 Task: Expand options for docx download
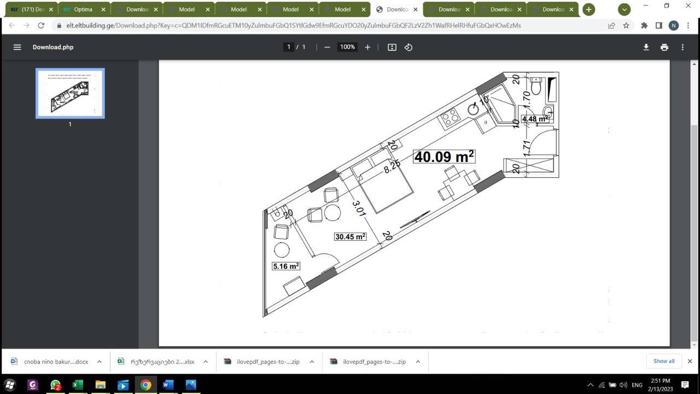(100, 361)
